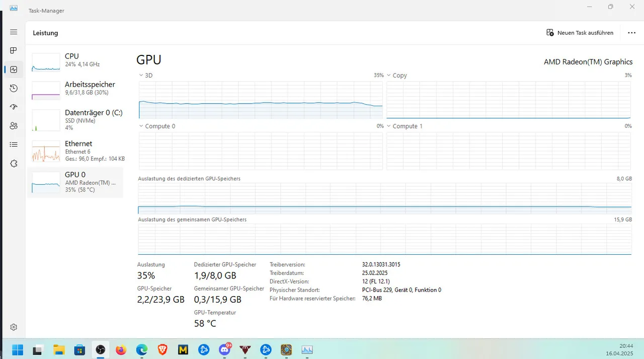644x359 pixels.
Task: Click the 58 °C GPU temperature value
Action: [205, 323]
